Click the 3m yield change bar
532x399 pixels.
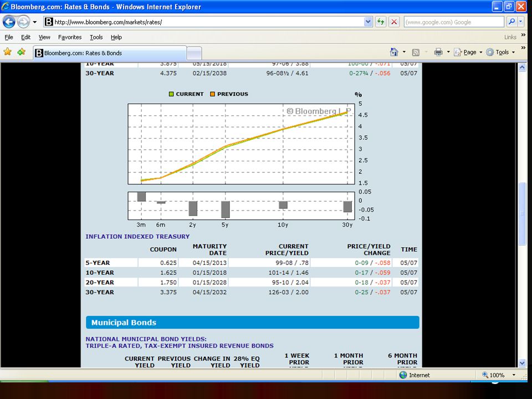(141, 197)
